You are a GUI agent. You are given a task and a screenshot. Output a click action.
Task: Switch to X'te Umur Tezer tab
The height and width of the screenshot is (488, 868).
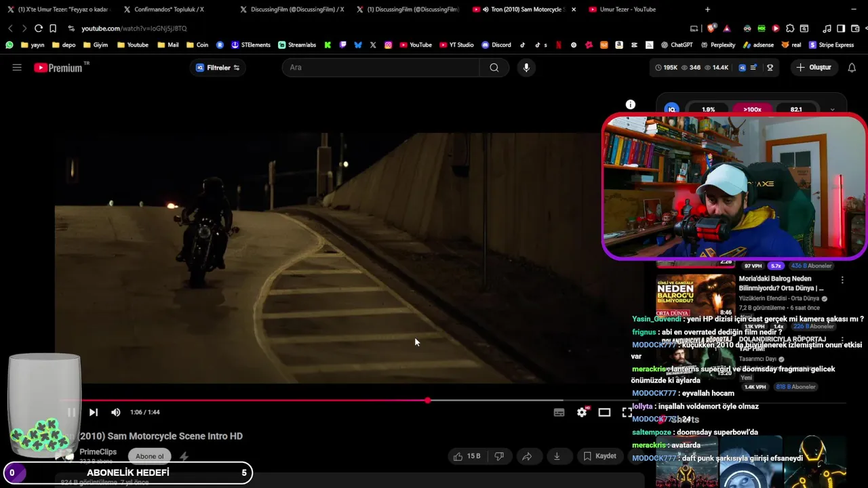pos(58,9)
